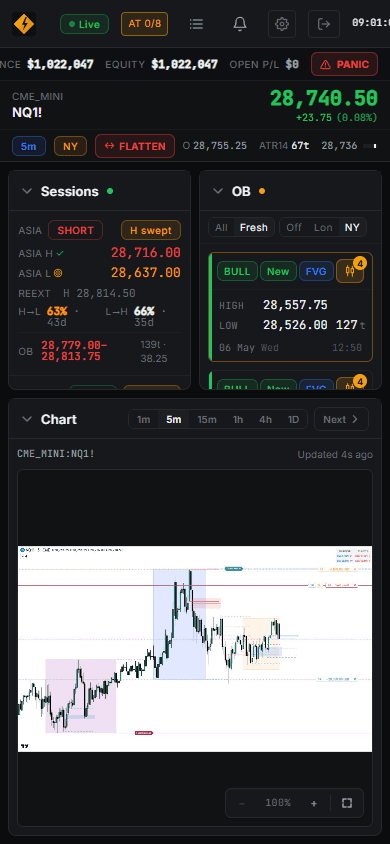Click New tag on first OB card
This screenshot has width=390, height=844.
coord(278,271)
